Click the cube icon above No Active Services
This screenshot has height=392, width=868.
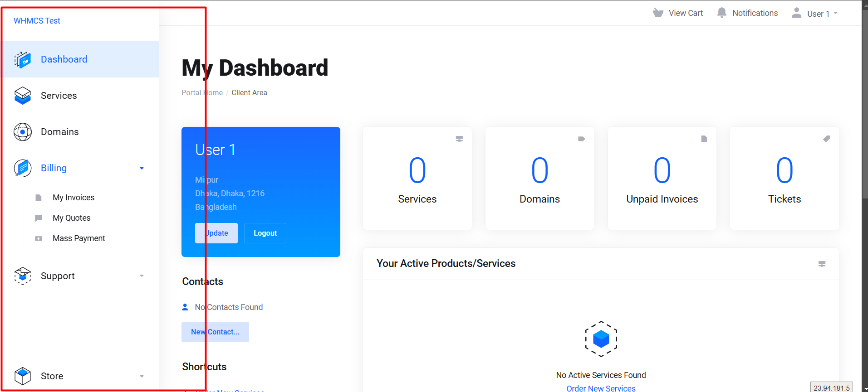pyautogui.click(x=601, y=339)
